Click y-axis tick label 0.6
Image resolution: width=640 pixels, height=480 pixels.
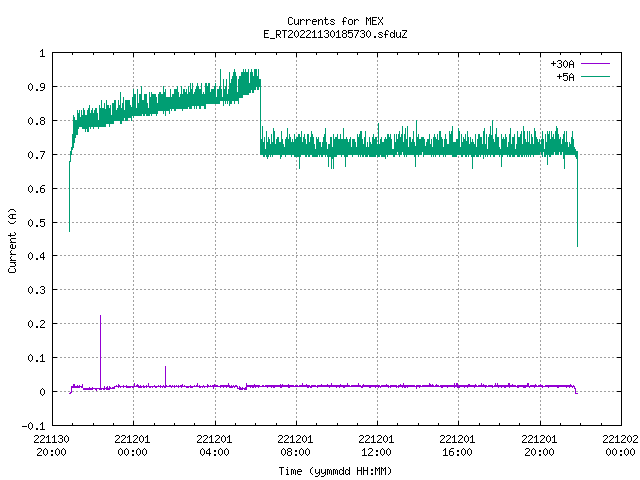coord(36,189)
